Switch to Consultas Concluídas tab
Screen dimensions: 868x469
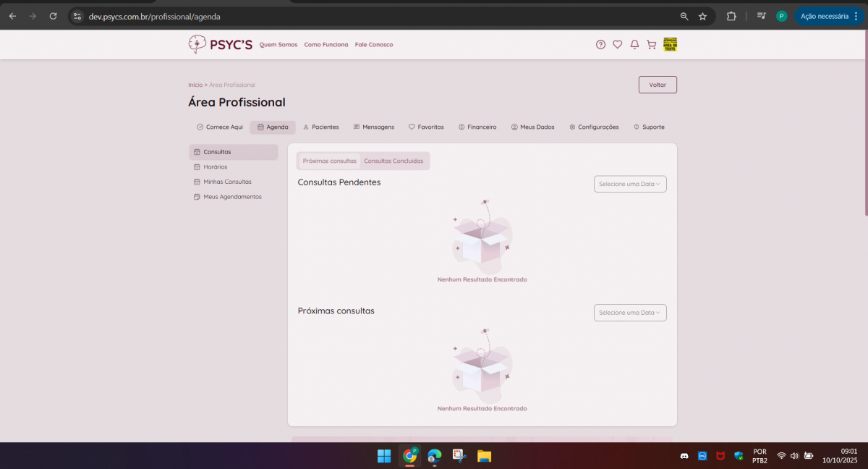coord(393,161)
